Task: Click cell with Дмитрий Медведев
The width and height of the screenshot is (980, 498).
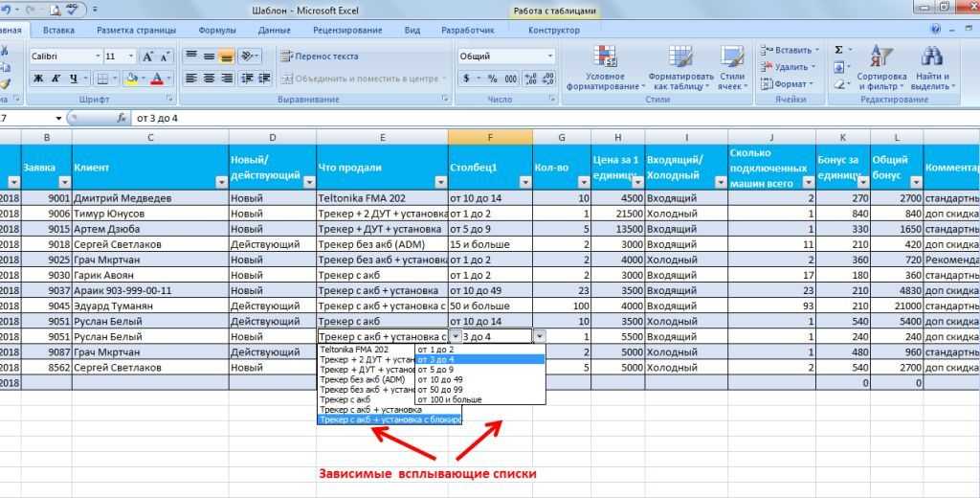Action: pyautogui.click(x=150, y=197)
